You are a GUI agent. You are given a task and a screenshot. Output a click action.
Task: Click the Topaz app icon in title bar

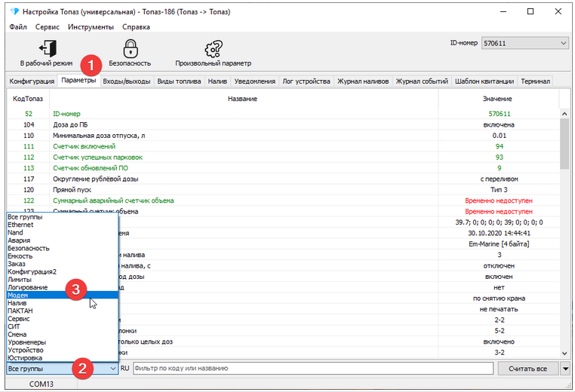pyautogui.click(x=13, y=12)
